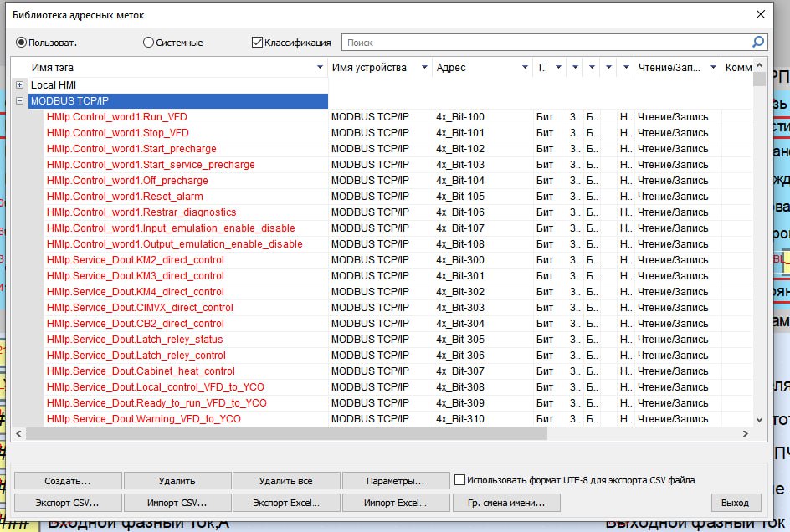
Task: Click the horizontal scrollbar thumb of the tag table
Action: pyautogui.click(x=286, y=433)
